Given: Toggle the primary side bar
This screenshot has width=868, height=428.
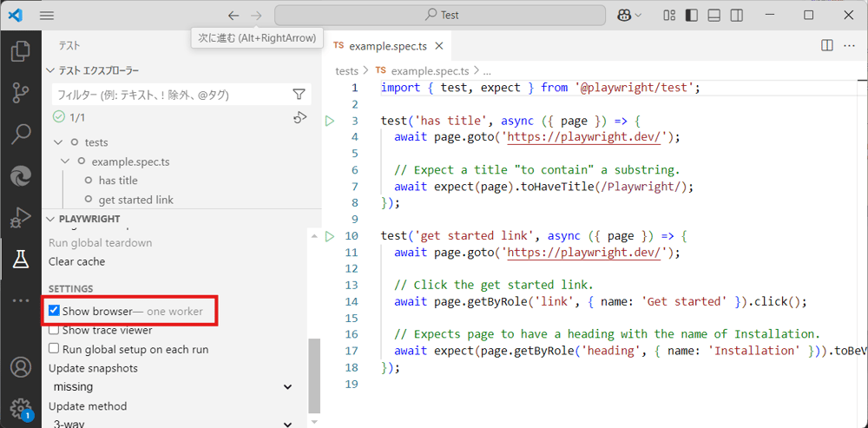Looking at the screenshot, I should (692, 16).
